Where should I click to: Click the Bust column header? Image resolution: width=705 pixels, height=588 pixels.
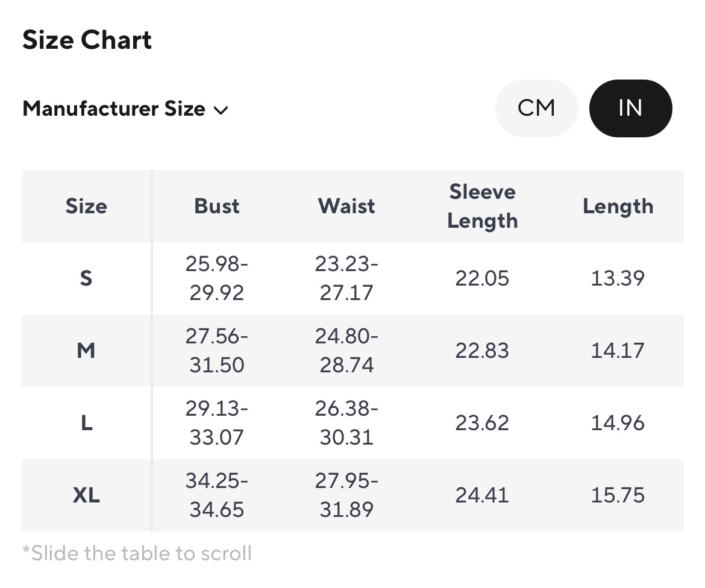tap(216, 206)
